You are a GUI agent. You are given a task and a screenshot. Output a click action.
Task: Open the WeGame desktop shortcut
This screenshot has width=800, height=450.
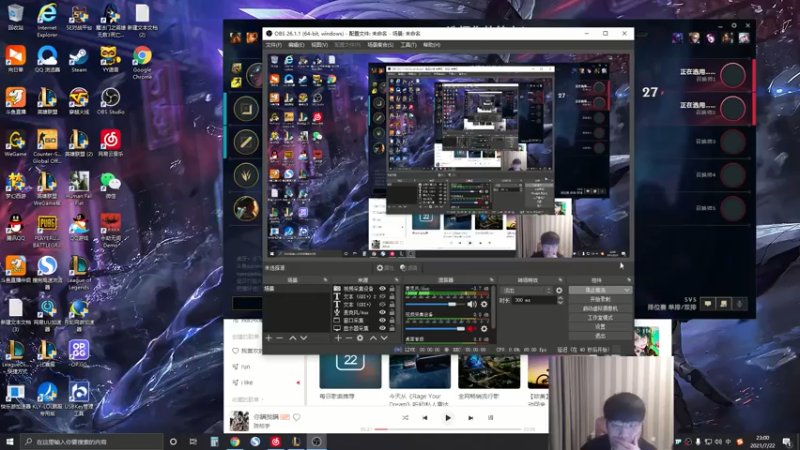(15, 143)
